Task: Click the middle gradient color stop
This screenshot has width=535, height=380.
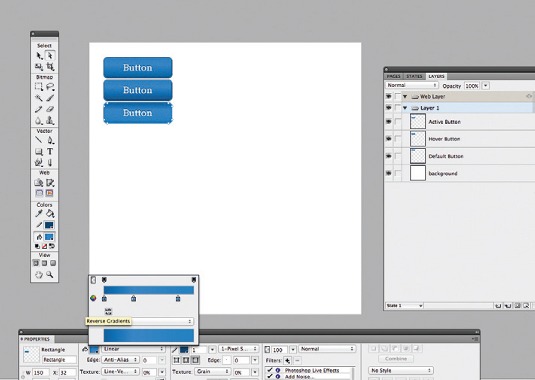Action: pos(133,299)
